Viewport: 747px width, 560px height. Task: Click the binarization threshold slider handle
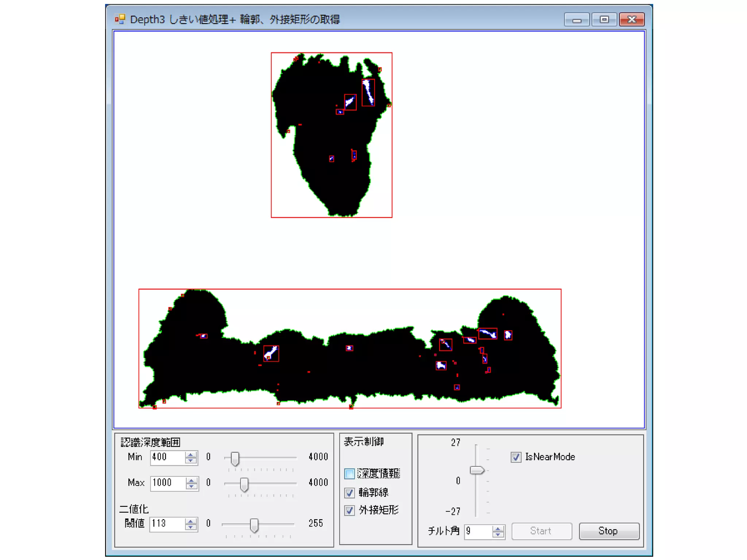pyautogui.click(x=254, y=525)
